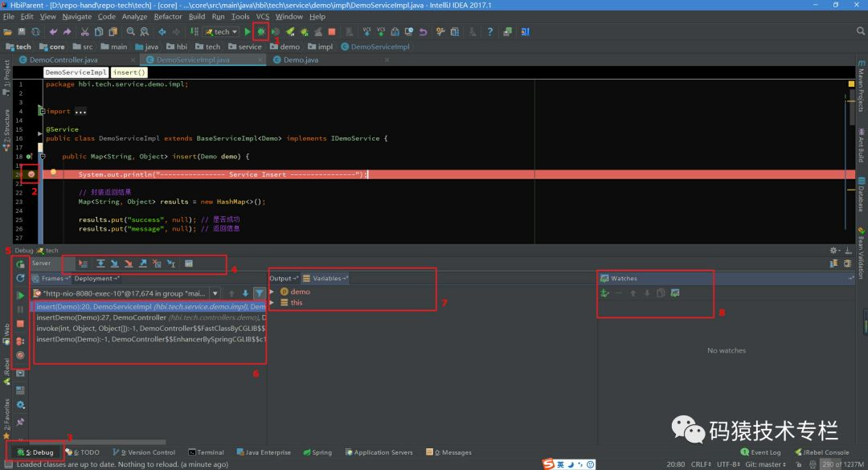Image resolution: width=868 pixels, height=470 pixels.
Task: Expand the collapsed import block
Action: (42, 111)
